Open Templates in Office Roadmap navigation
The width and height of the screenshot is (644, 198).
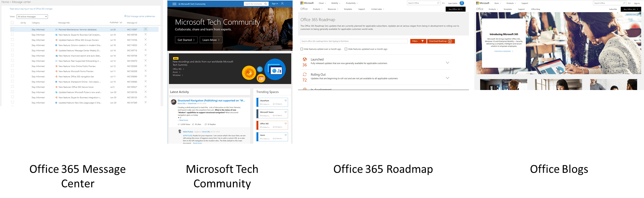tap(348, 9)
